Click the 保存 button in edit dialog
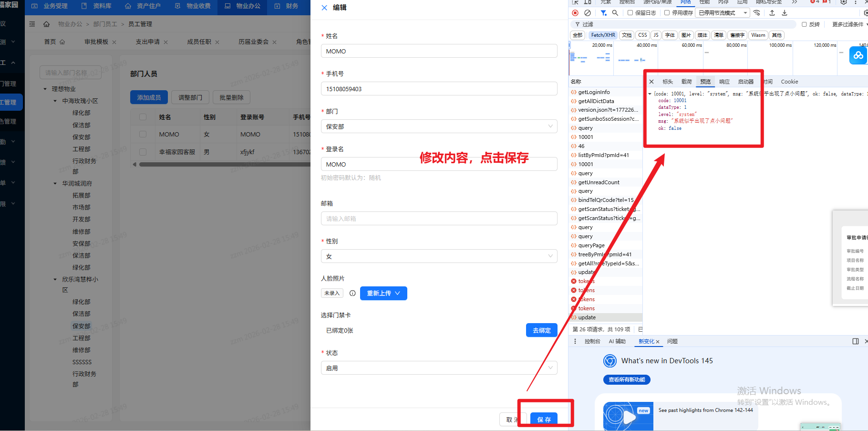The image size is (868, 431). pyautogui.click(x=544, y=419)
